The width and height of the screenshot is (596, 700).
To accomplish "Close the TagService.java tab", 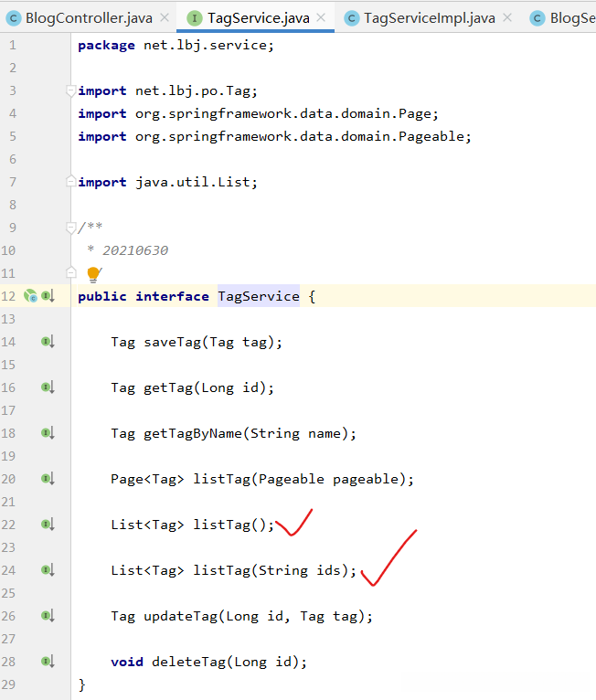I will click(x=321, y=18).
